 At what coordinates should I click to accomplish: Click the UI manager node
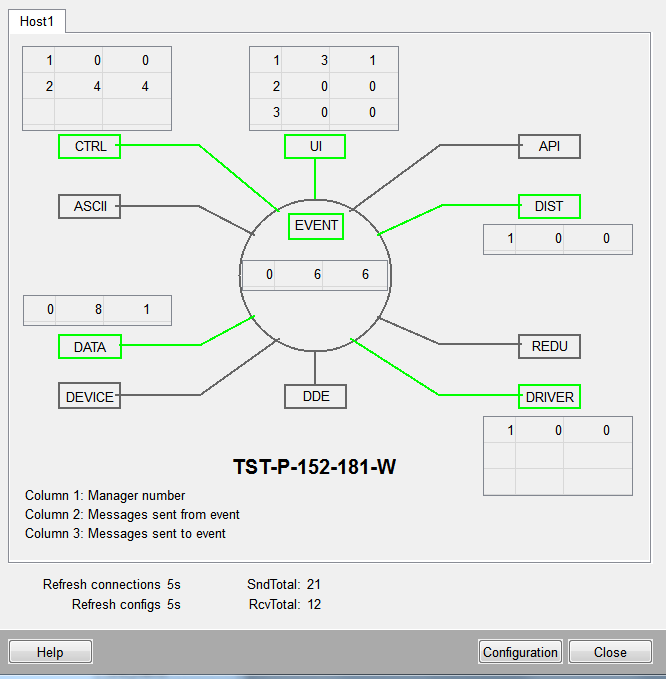click(315, 147)
